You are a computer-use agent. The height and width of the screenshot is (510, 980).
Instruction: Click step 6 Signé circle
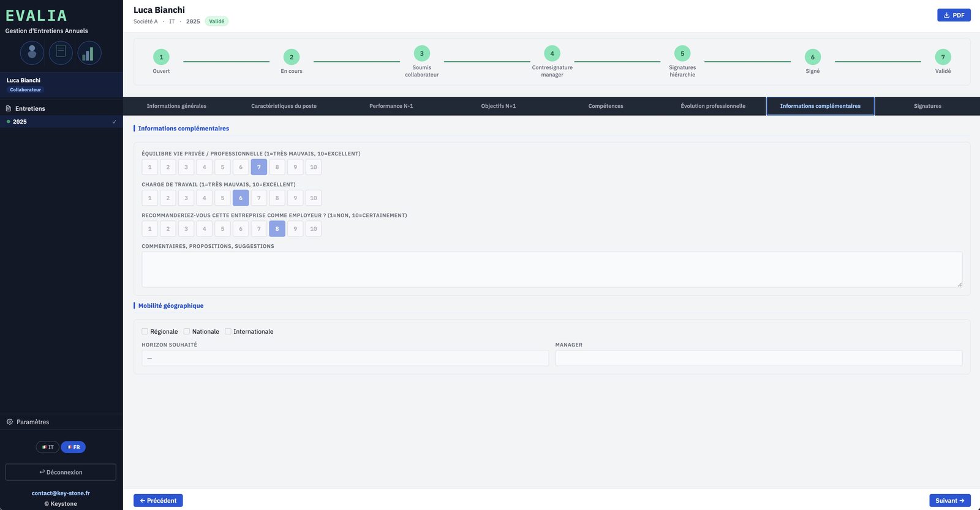coord(813,57)
